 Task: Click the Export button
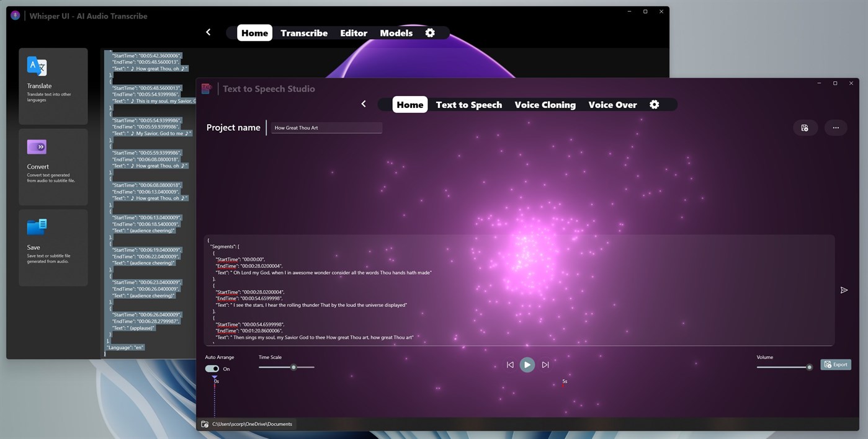pyautogui.click(x=836, y=365)
